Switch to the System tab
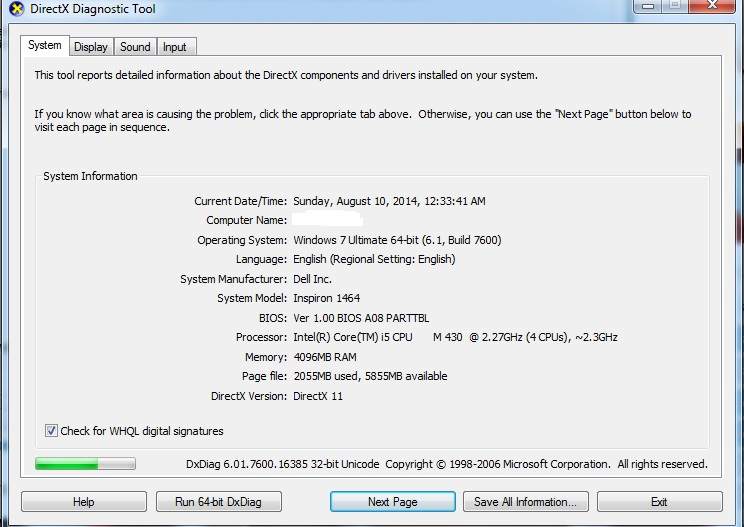 (45, 46)
